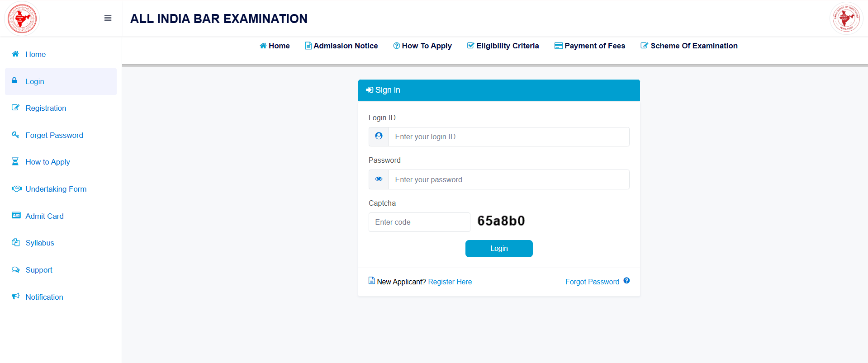This screenshot has height=363, width=868.
Task: Toggle password visibility with the eye icon
Action: [x=379, y=179]
